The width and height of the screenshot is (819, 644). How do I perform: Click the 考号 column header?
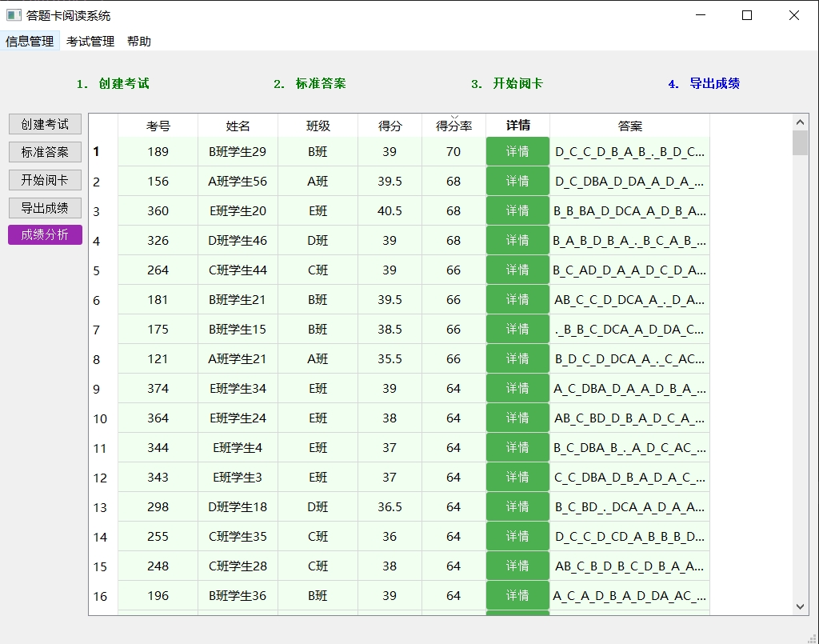point(158,125)
